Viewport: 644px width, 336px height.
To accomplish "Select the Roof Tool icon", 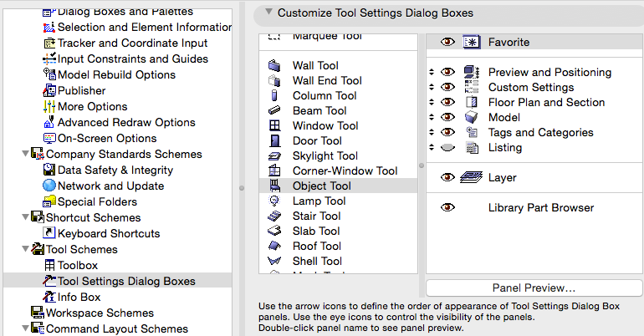I will tap(274, 246).
